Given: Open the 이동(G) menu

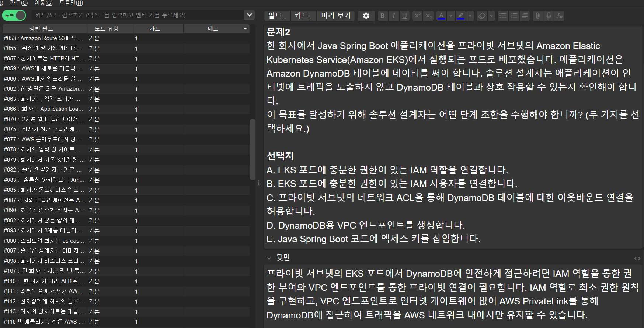Looking at the screenshot, I should click(43, 3).
